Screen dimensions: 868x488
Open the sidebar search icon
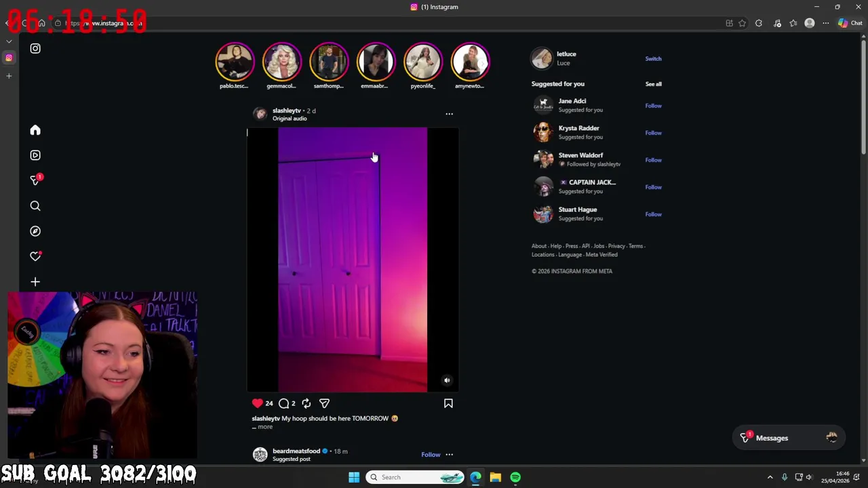(x=35, y=206)
